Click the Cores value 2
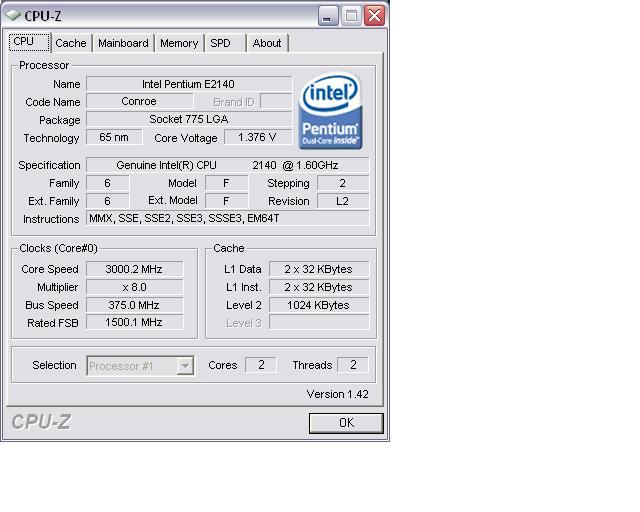Screen dimensions: 640x512 coord(261,365)
